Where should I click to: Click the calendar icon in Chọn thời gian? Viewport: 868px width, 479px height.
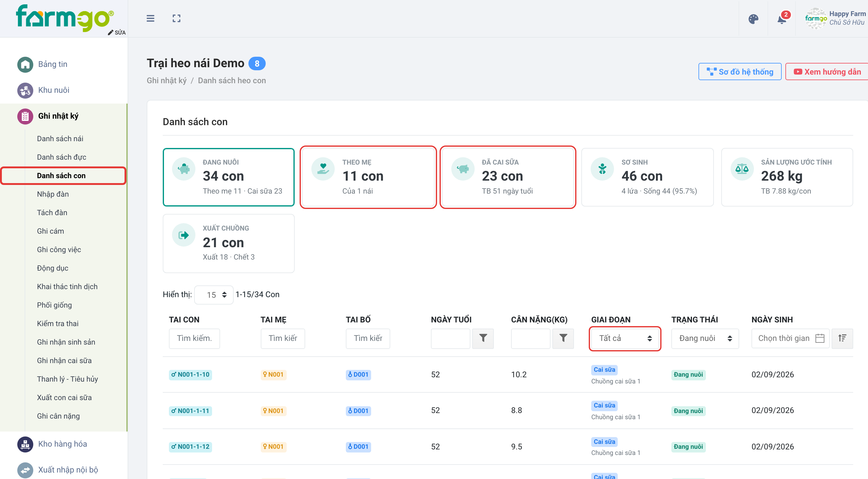click(x=820, y=338)
